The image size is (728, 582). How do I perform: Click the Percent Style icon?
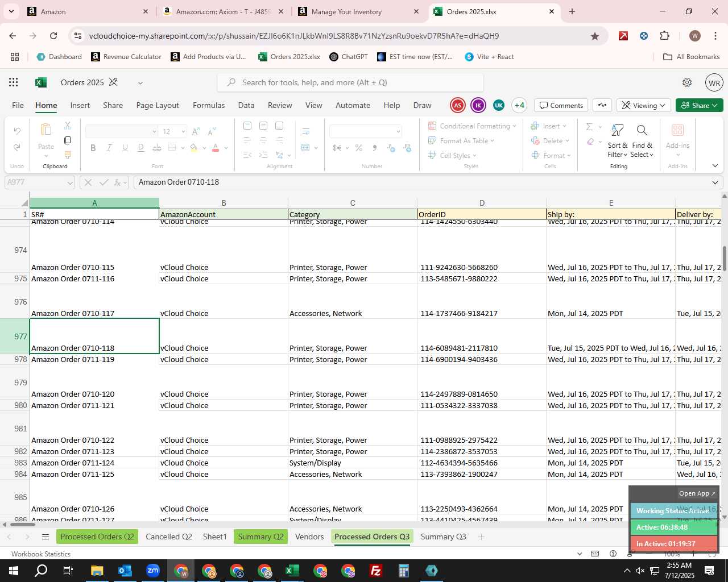click(x=359, y=148)
